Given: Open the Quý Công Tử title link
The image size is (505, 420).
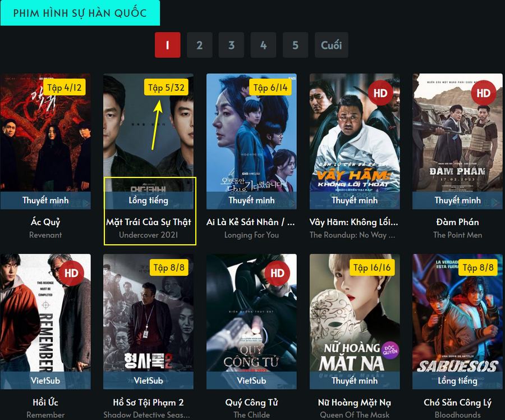Looking at the screenshot, I should click(x=251, y=402).
